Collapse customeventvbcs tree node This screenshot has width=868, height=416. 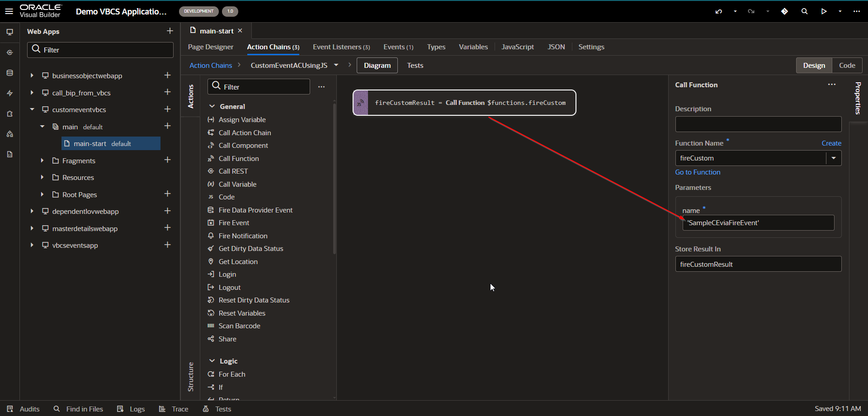32,109
